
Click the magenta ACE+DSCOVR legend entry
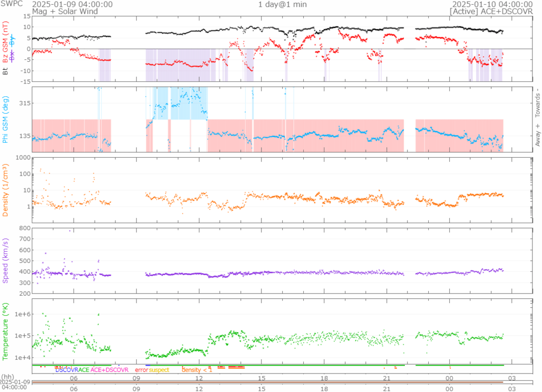click(110, 370)
